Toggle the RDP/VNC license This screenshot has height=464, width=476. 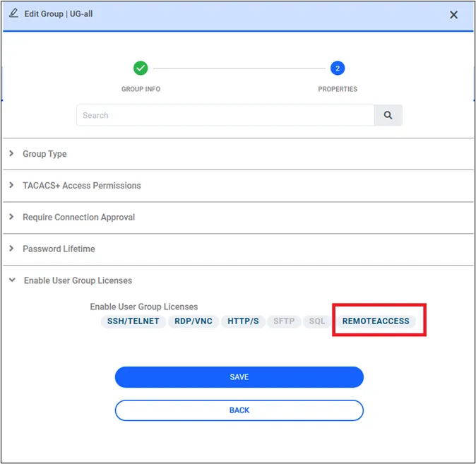coord(194,321)
